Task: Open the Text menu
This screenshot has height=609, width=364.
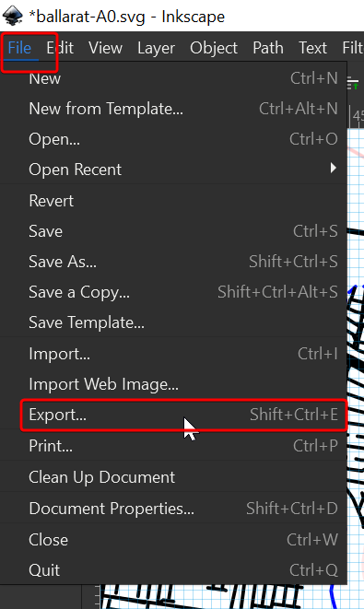Action: pos(312,48)
